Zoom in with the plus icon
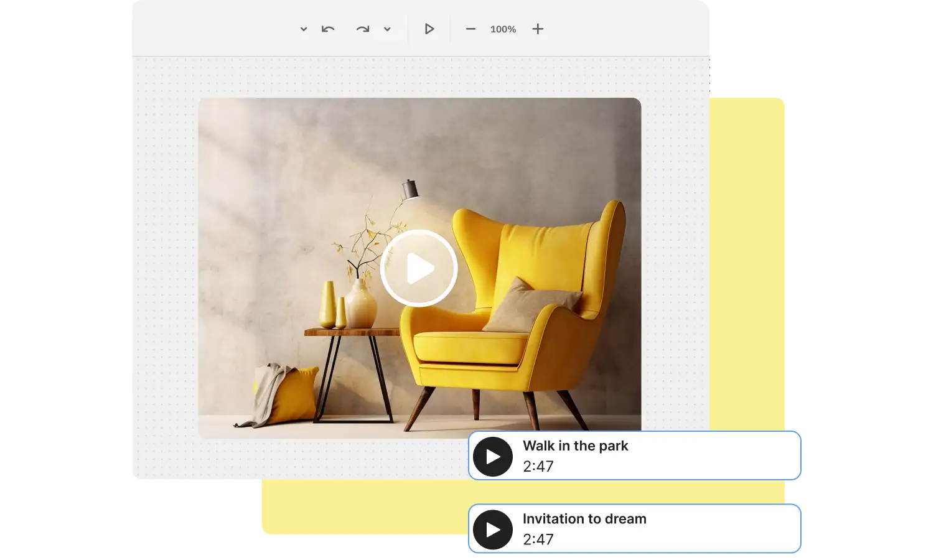Screen dimensions: 936x560 tap(537, 29)
